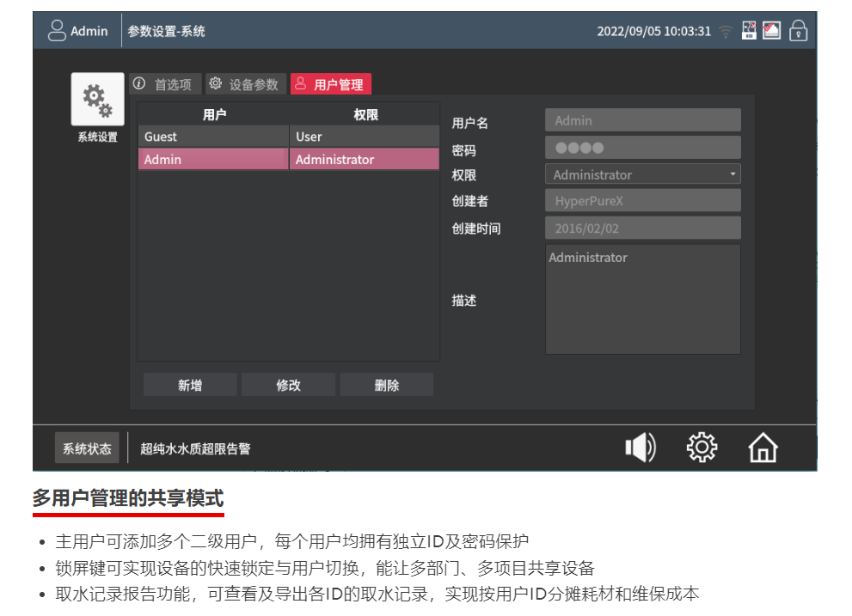Click the Admin user profile icon
Image resolution: width=852 pixels, height=616 pixels.
[57, 31]
